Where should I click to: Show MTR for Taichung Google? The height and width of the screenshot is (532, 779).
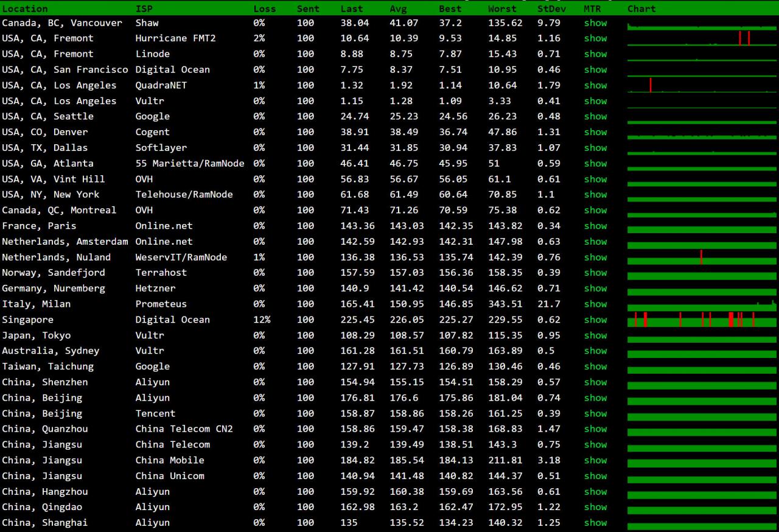(595, 366)
